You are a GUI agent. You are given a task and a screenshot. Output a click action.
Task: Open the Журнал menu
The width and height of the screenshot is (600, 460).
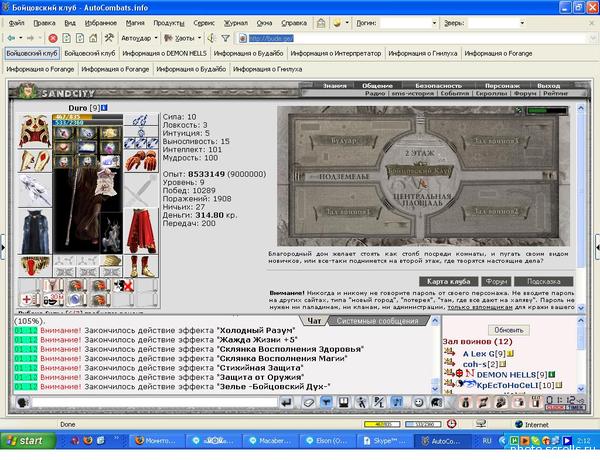pyautogui.click(x=235, y=23)
